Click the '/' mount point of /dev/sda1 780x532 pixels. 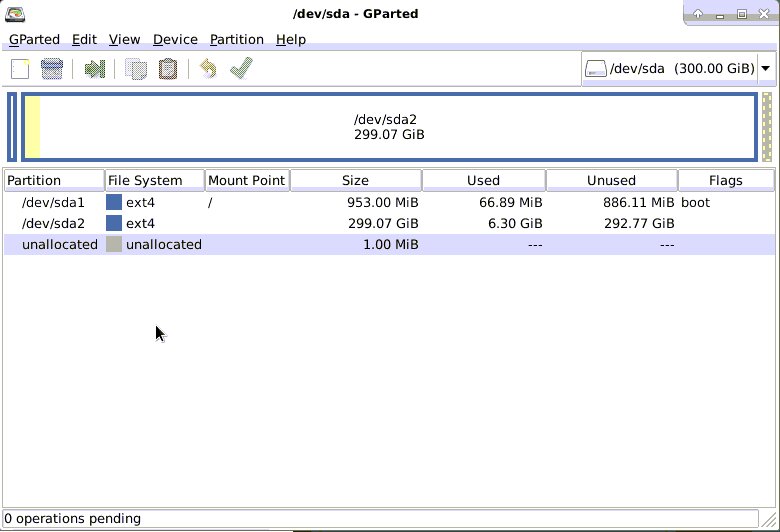(210, 203)
